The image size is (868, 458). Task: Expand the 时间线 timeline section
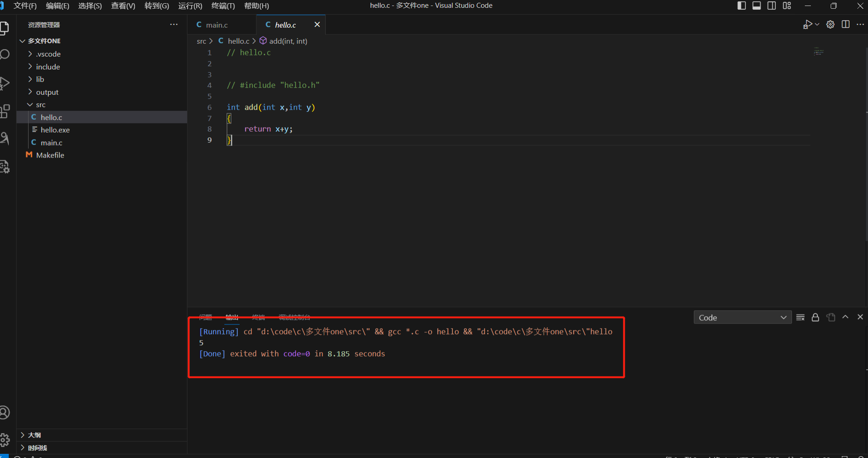point(101,448)
